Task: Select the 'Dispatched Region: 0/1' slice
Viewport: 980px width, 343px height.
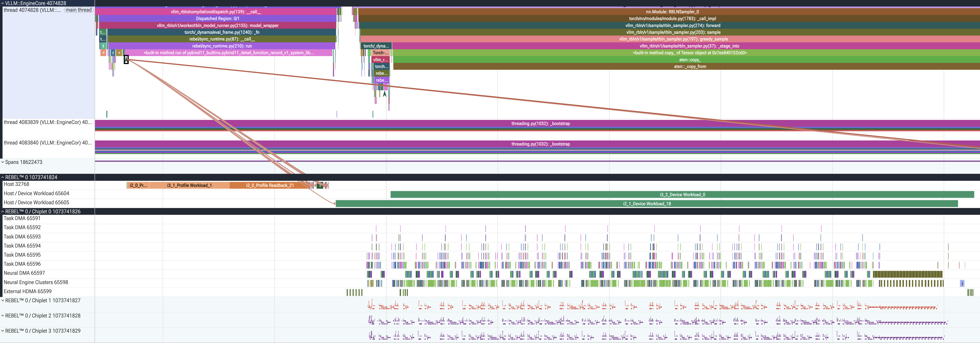Action: click(217, 19)
